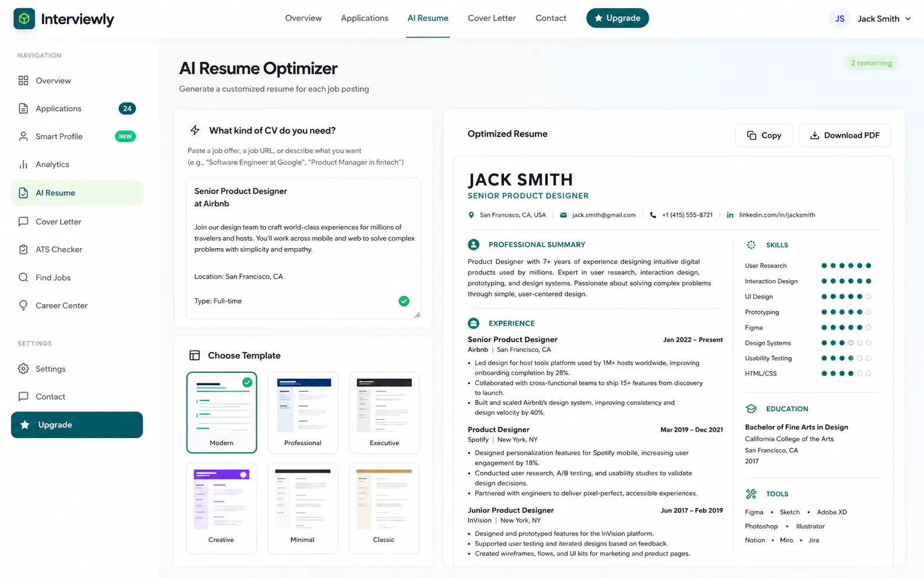Click the lightning bolt icon beside CV prompt

pos(195,131)
